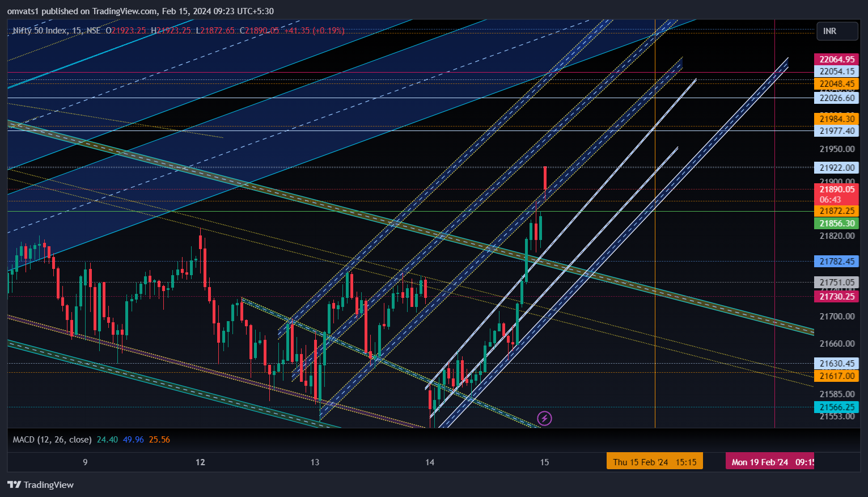The image size is (868, 497).
Task: Click the Nifty 50 Index symbol title
Action: point(40,31)
